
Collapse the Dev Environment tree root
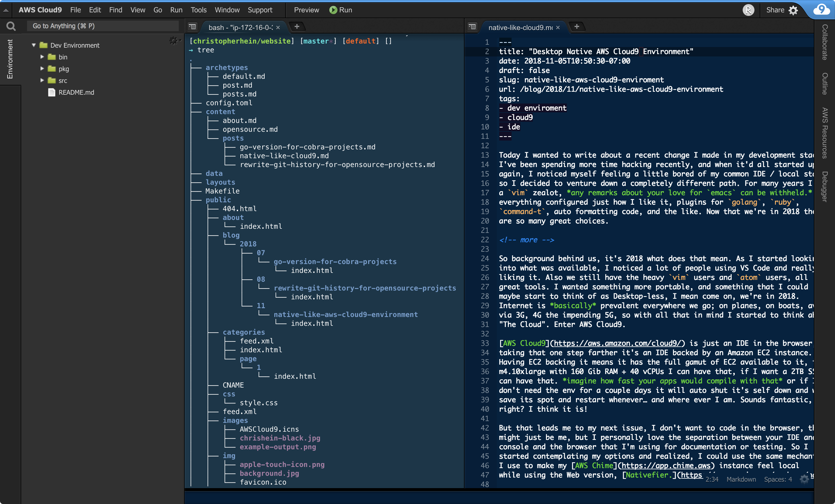(34, 45)
